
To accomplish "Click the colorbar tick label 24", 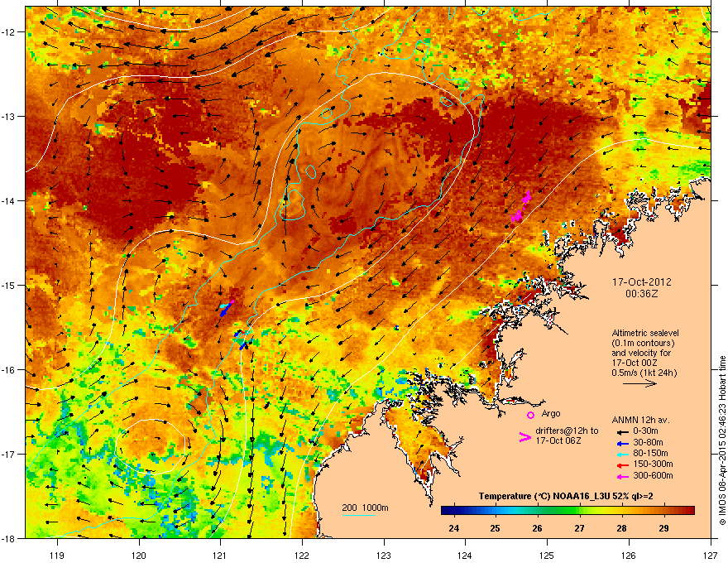I will (453, 528).
